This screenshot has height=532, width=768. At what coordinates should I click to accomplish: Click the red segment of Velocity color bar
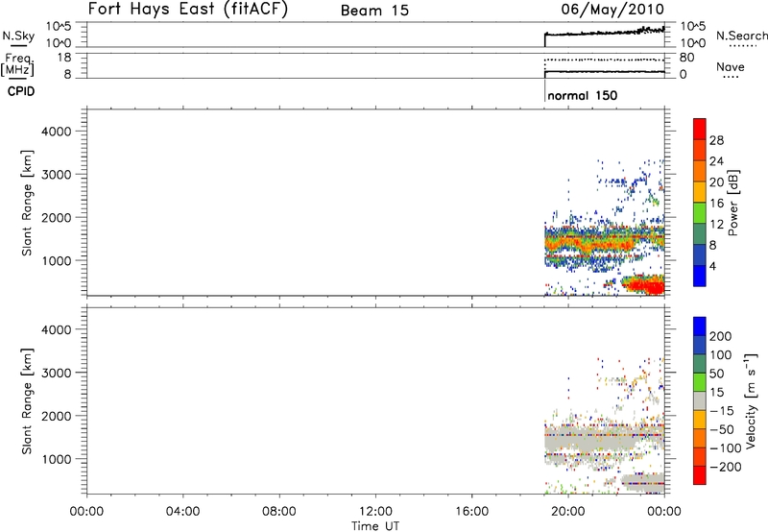coord(699,475)
